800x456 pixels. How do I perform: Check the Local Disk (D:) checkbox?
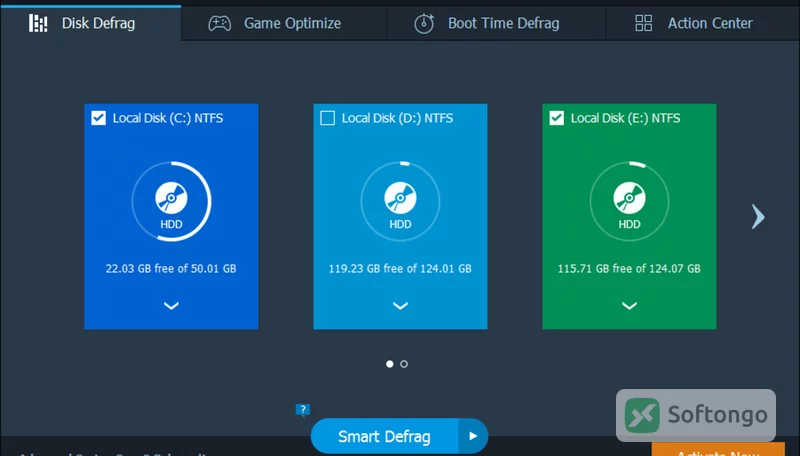(x=328, y=118)
